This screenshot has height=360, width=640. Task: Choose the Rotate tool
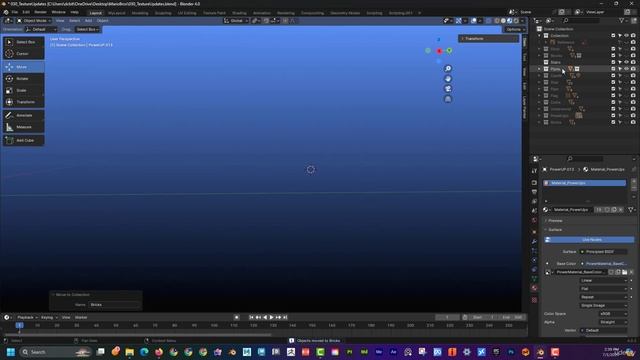[24, 78]
